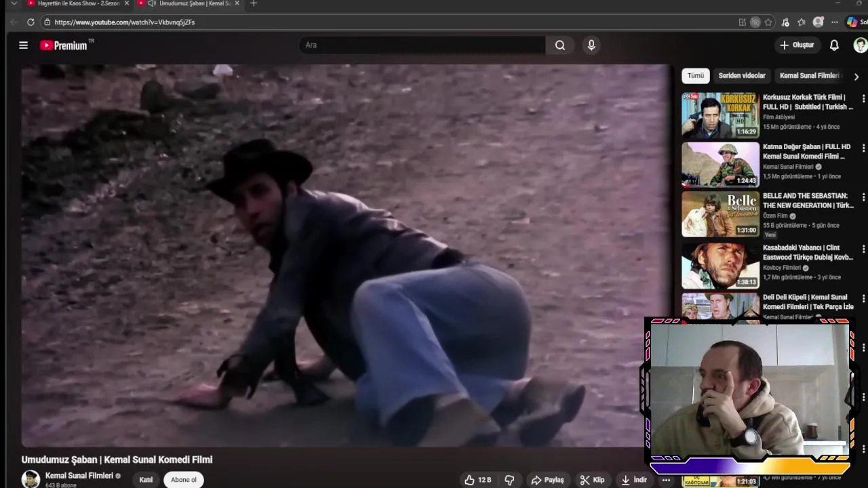Click the search magnifier button
The image size is (868, 488).
click(x=560, y=45)
